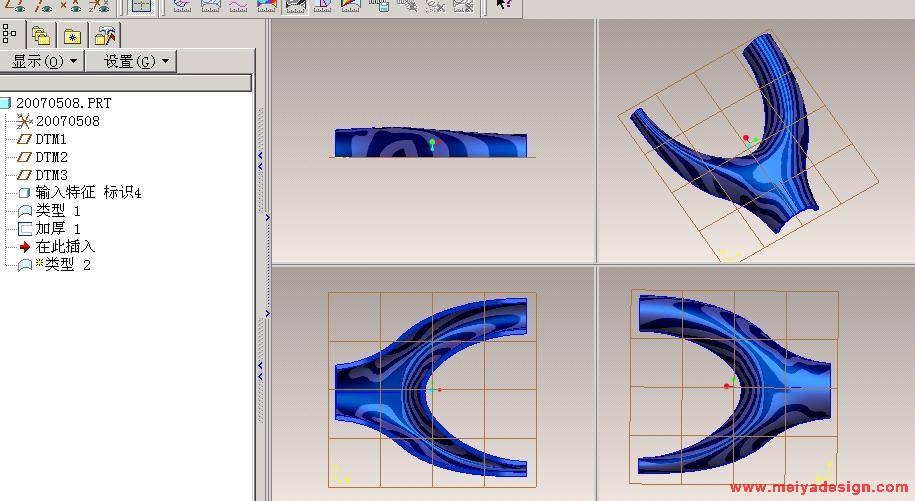
Task: Click the DTM3 datum plane entry
Action: click(51, 175)
